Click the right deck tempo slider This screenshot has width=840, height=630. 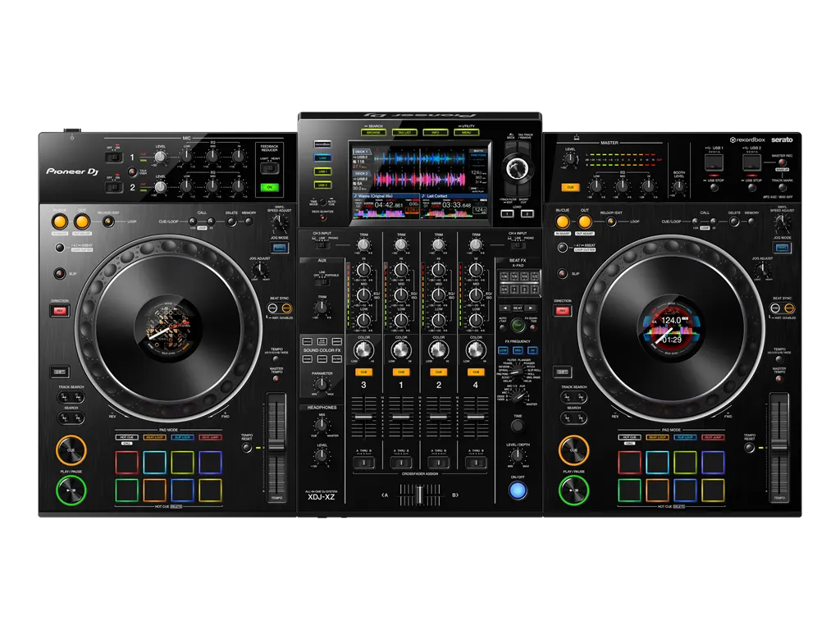tap(779, 446)
